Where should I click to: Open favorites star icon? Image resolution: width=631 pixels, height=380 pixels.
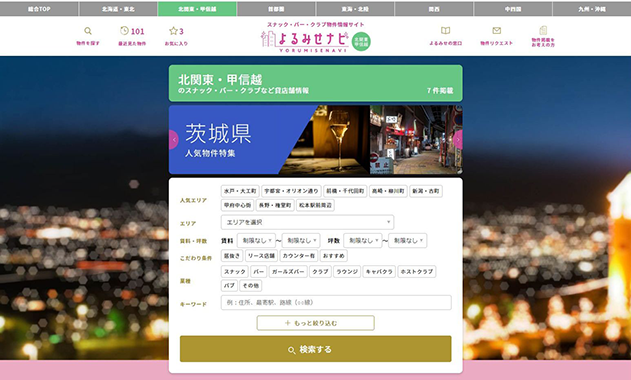tap(173, 31)
